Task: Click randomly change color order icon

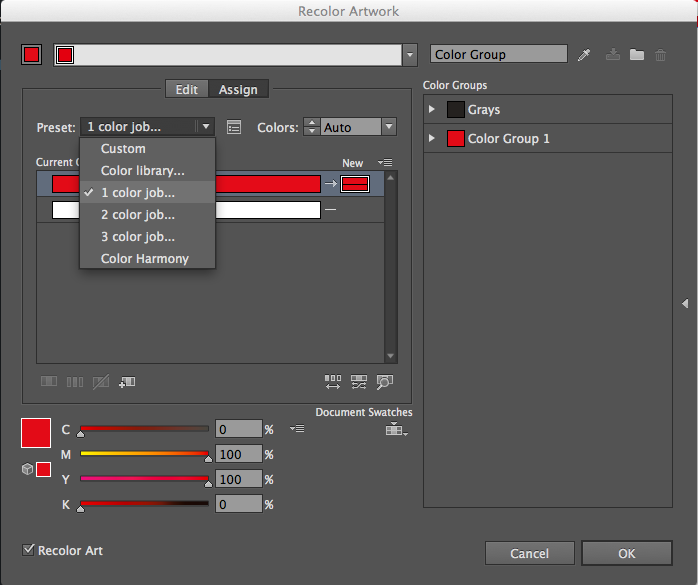Action: pyautogui.click(x=333, y=382)
